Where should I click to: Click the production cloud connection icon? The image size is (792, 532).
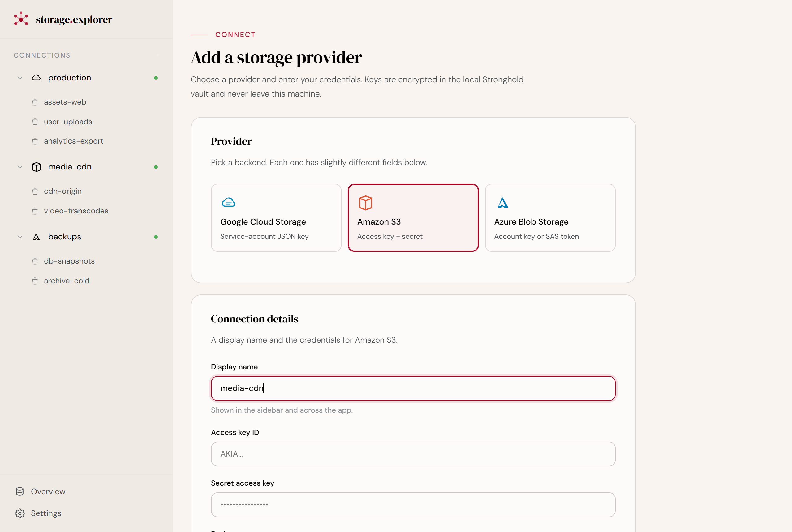coord(36,78)
